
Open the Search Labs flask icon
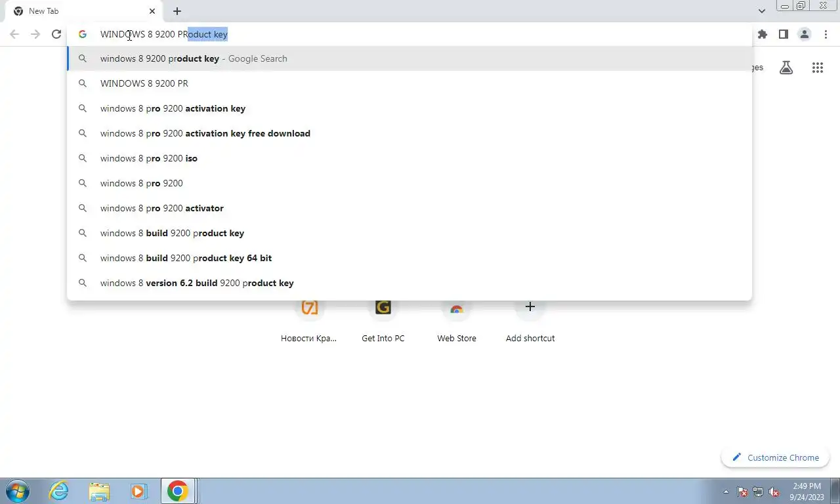[x=786, y=67]
